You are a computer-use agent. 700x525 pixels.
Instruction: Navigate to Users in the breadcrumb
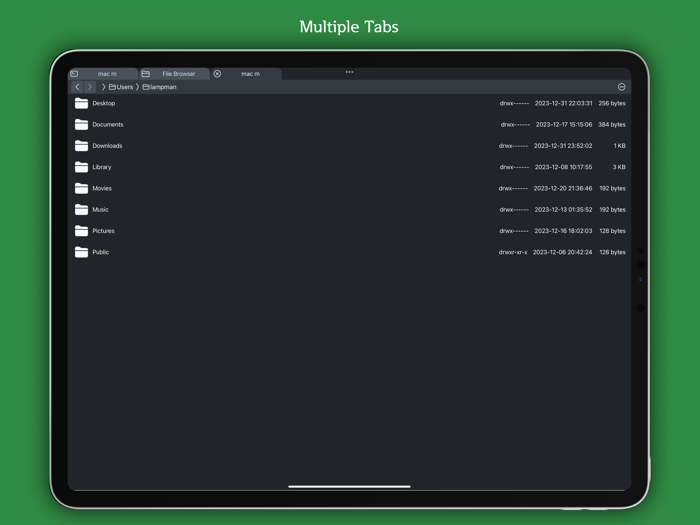pos(121,87)
